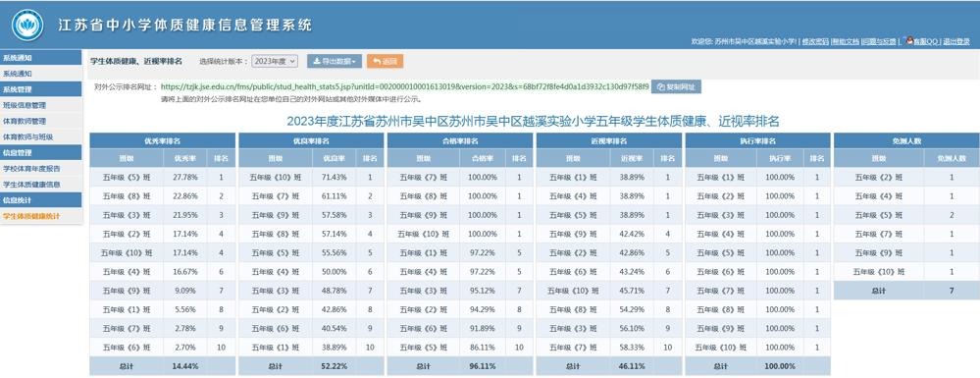Open the 系统通知 item under its header
This screenshot has height=378, width=980.
[x=40, y=74]
